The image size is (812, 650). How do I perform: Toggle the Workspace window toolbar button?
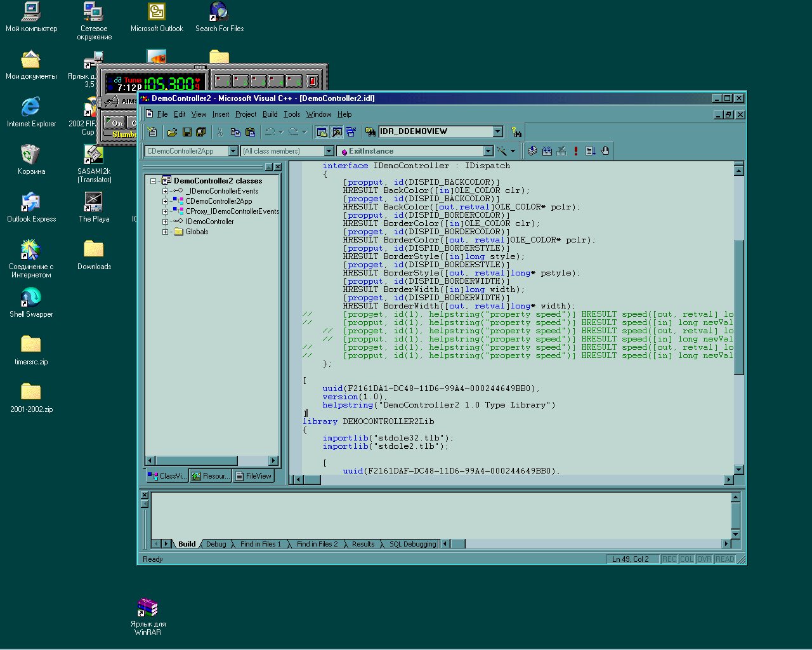322,132
